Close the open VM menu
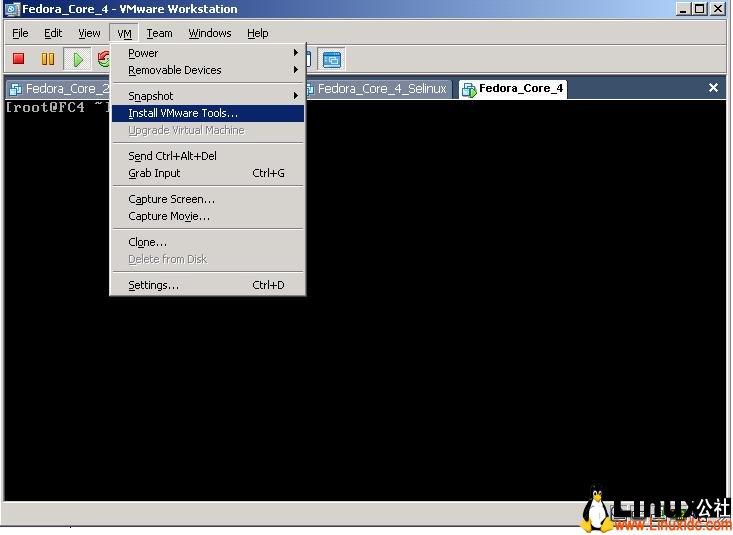Image resolution: width=733 pixels, height=535 pixels. coord(124,33)
